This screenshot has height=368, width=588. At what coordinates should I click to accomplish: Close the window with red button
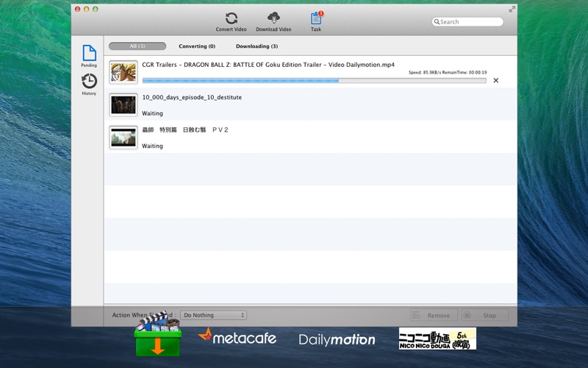(x=78, y=9)
